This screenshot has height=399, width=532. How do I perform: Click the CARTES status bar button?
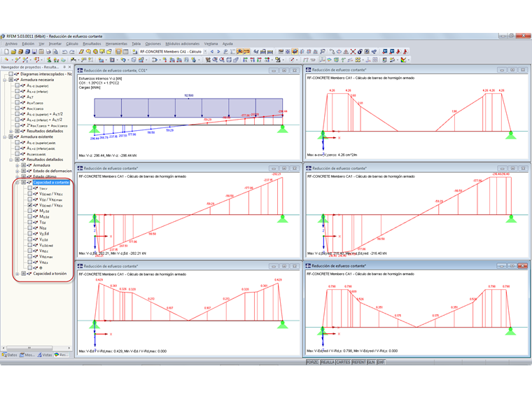pos(343,363)
